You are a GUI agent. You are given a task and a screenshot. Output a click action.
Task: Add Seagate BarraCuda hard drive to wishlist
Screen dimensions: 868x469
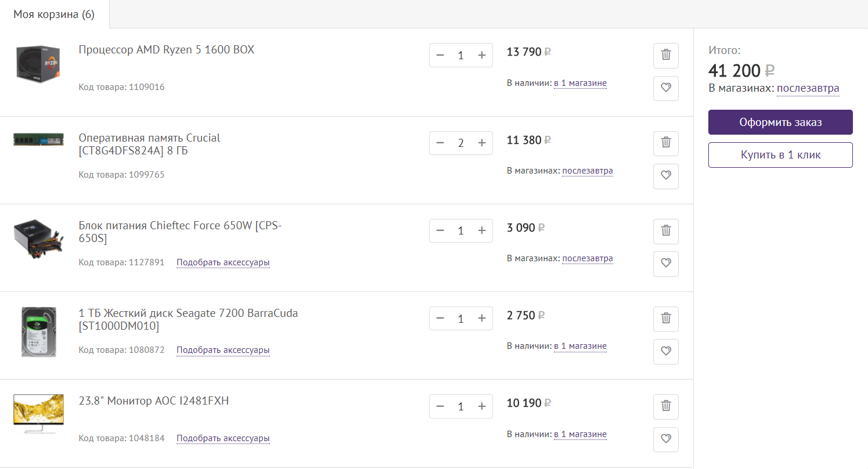666,351
